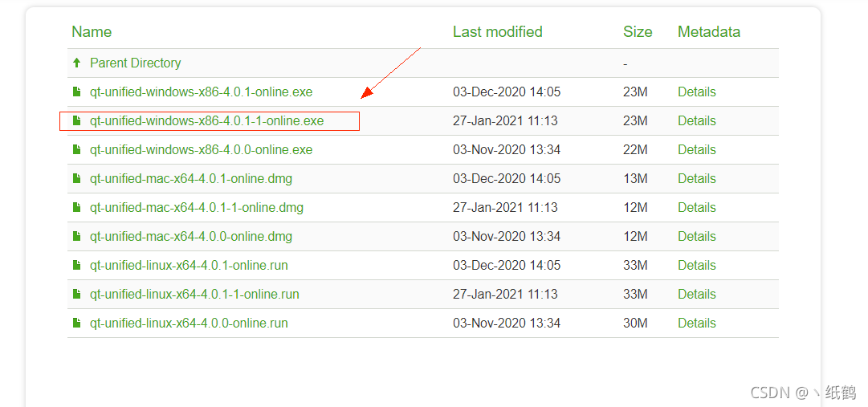
Task: Click file icon beside qt-unified-mac-x64-4.0.1-online.dmg
Action: point(77,178)
